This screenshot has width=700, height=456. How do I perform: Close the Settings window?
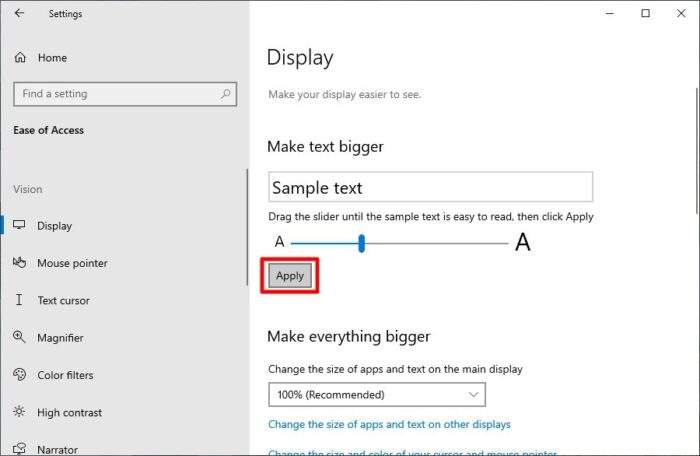tap(681, 13)
